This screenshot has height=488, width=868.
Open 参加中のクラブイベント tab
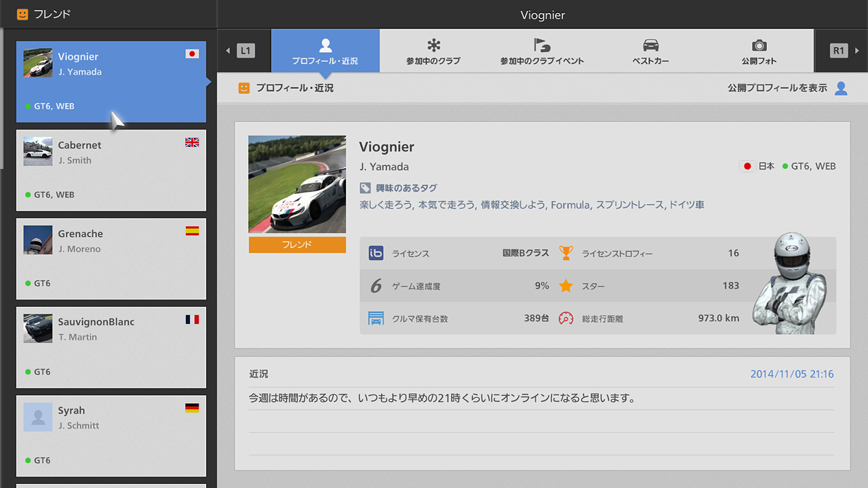pos(542,51)
